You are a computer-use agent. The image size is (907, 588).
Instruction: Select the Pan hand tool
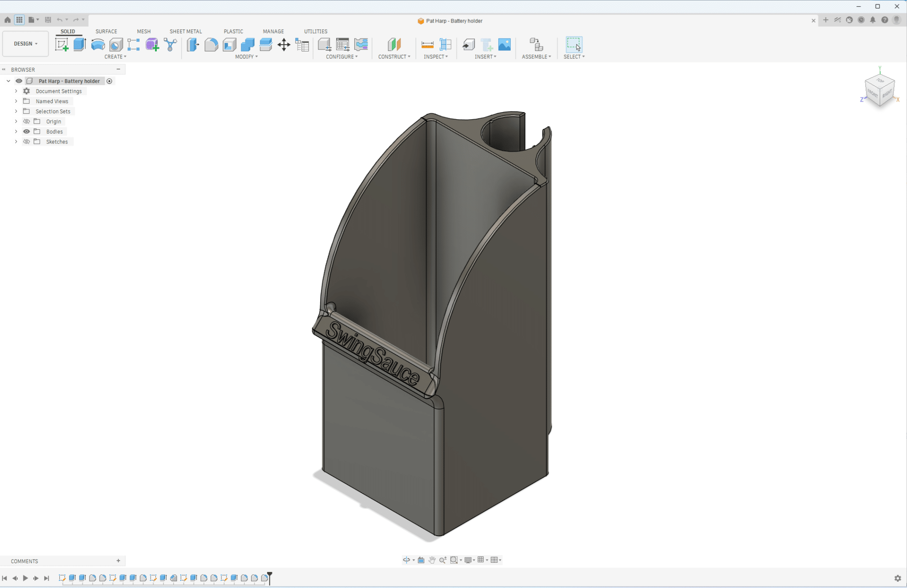click(432, 560)
